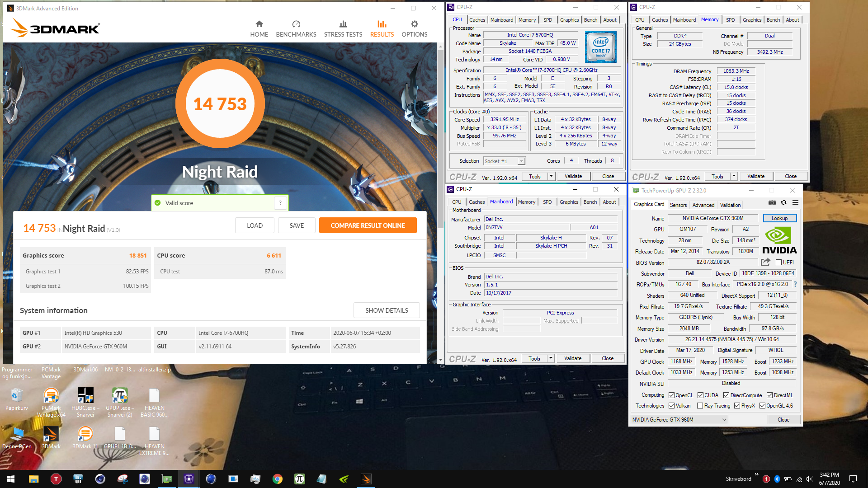The image size is (868, 488).
Task: Open Stress Tests in 3DMark
Action: tap(343, 29)
